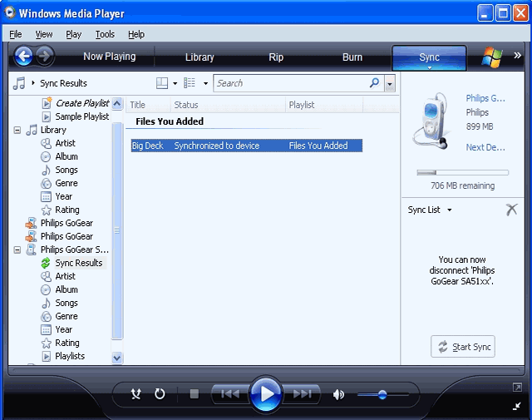This screenshot has width=532, height=420.
Task: Click the green Sync Results icon
Action: coord(46,263)
